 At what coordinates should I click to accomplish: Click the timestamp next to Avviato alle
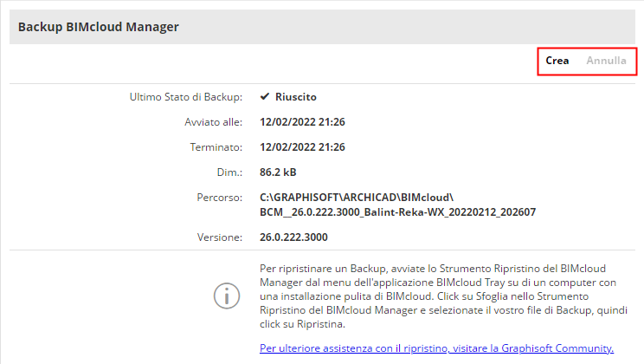[x=302, y=122]
